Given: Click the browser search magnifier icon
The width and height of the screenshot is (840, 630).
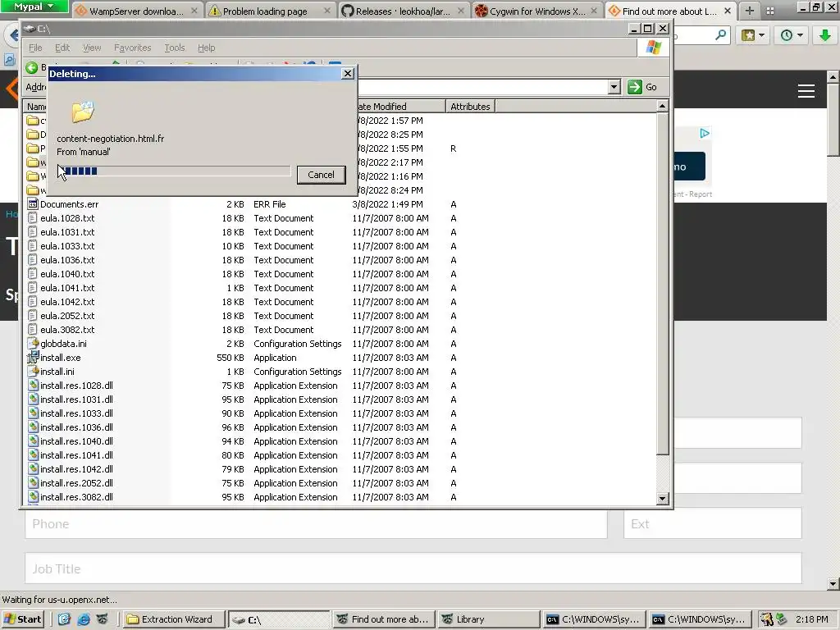Looking at the screenshot, I should point(721,35).
